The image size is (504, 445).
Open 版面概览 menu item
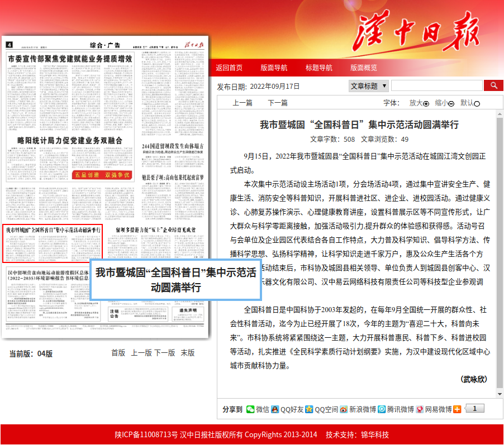pos(364,68)
